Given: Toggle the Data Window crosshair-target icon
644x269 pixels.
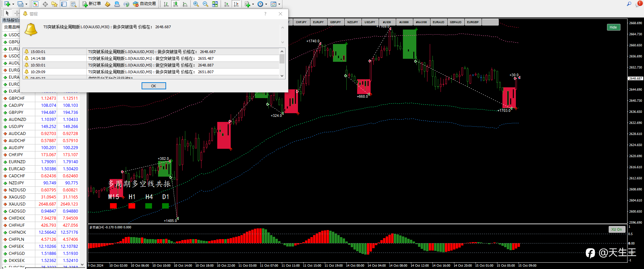Looking at the screenshot, I should 45,4.
